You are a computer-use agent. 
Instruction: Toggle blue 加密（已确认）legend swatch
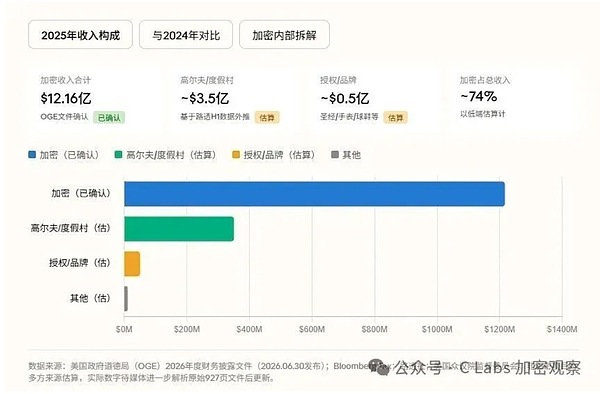coord(32,155)
